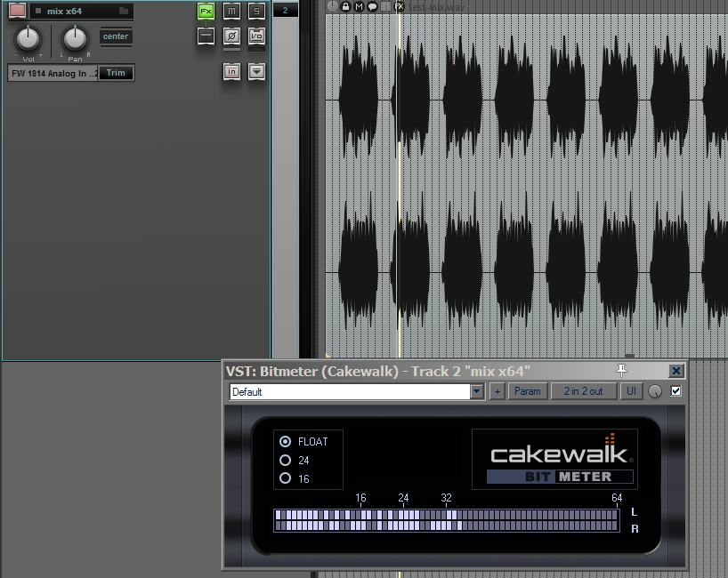Solo track mix x64 with S button

256,12
